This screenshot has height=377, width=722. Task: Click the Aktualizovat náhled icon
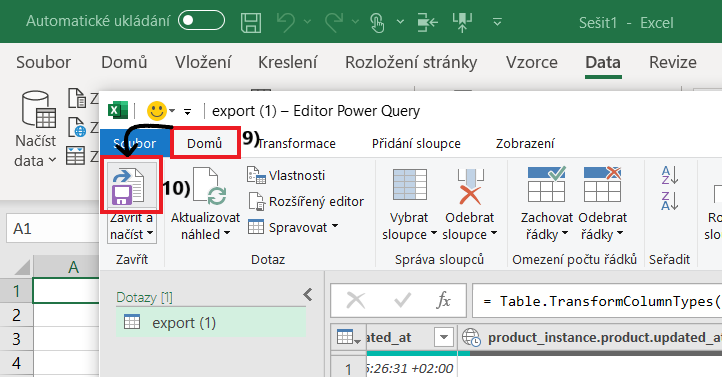tap(209, 186)
